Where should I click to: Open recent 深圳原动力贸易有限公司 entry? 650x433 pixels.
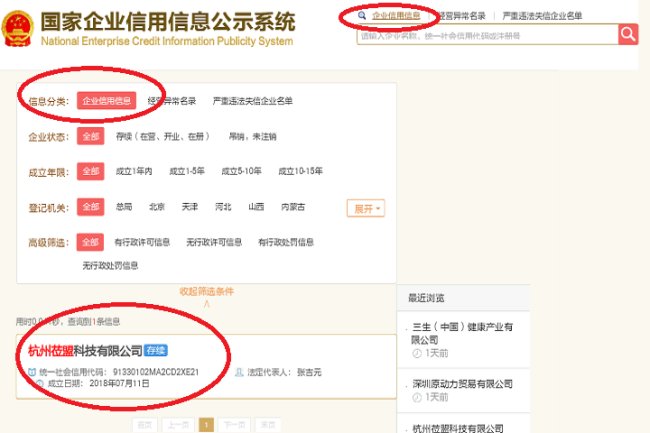coord(462,384)
